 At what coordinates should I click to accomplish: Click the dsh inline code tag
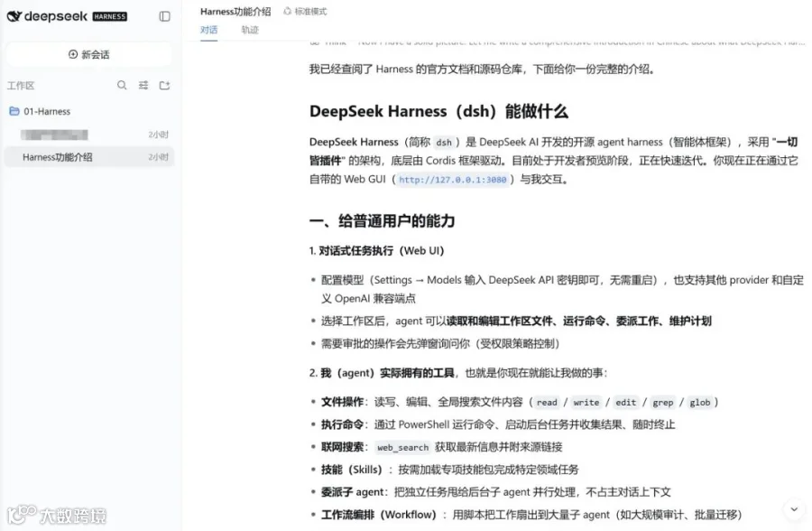coord(444,143)
